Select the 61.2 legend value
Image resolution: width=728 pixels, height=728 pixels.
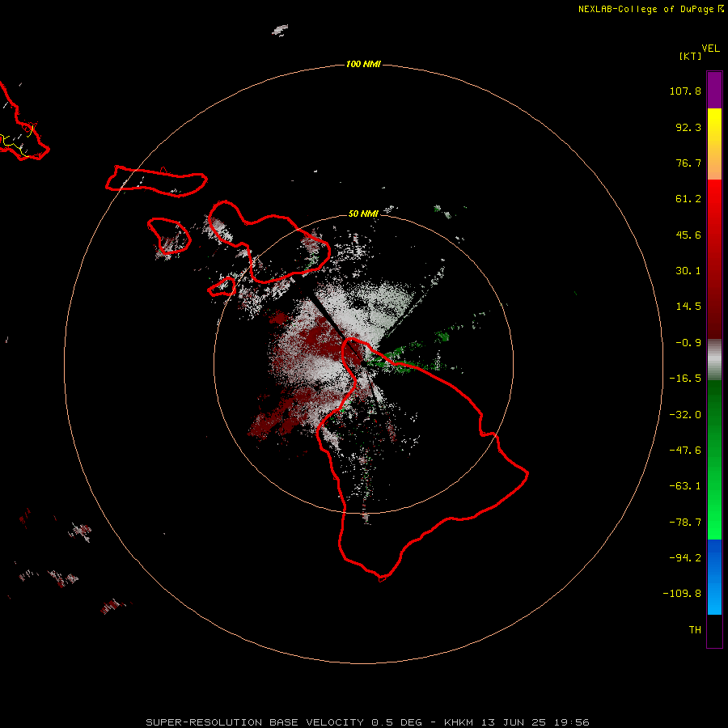(688, 199)
